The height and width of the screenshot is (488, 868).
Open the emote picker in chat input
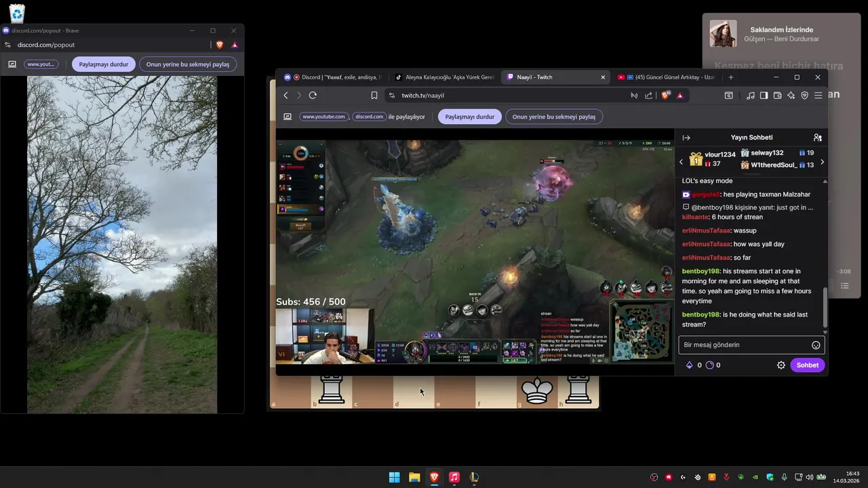point(816,345)
